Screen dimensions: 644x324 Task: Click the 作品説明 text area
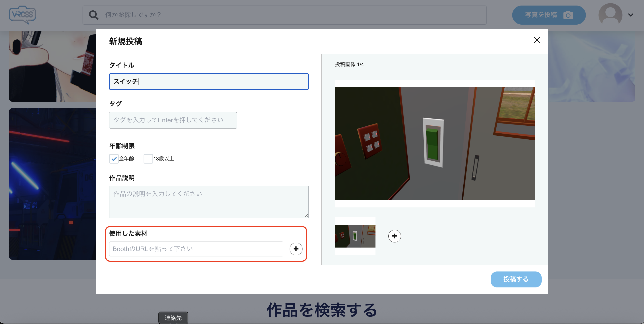(209, 202)
